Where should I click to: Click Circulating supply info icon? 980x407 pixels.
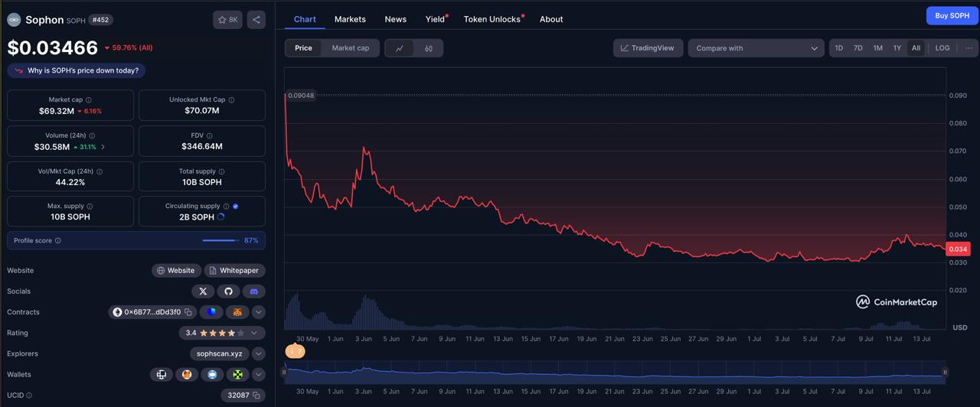pyautogui.click(x=226, y=207)
